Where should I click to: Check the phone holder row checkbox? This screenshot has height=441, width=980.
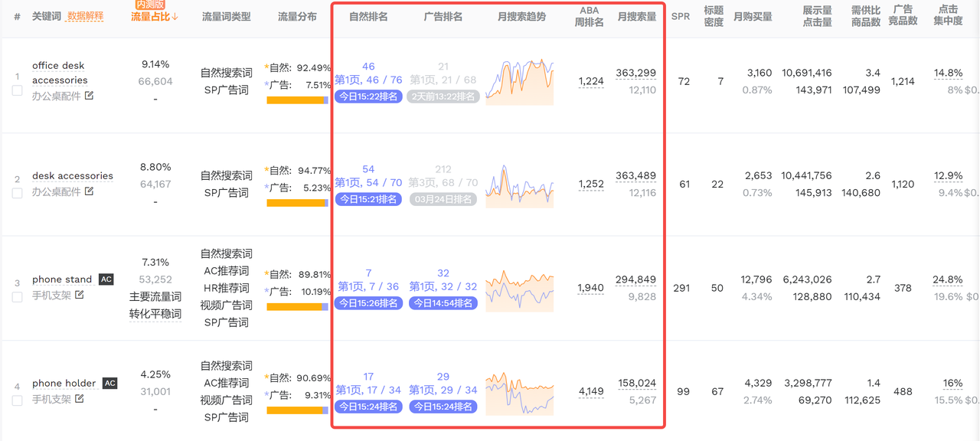coord(17,400)
